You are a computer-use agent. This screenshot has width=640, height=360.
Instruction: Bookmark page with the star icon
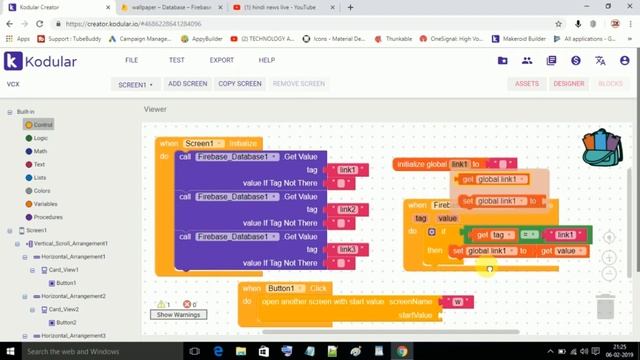click(558, 24)
